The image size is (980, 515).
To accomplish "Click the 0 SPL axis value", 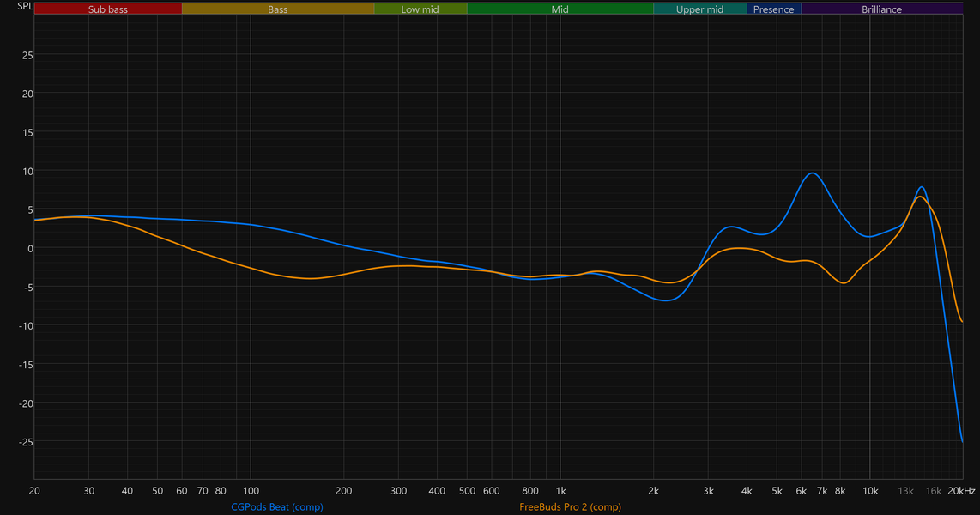I will coord(30,248).
